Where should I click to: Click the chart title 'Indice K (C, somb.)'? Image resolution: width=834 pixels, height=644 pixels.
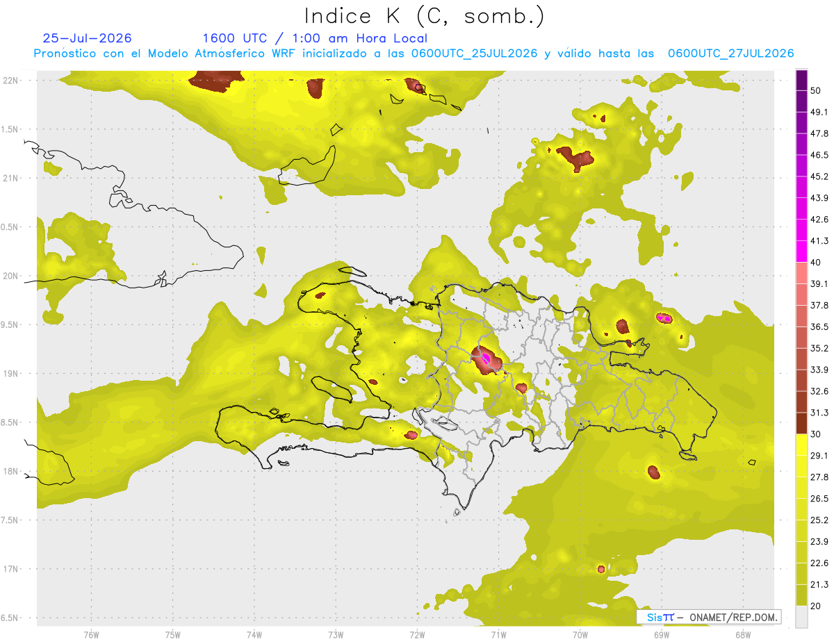(x=424, y=16)
